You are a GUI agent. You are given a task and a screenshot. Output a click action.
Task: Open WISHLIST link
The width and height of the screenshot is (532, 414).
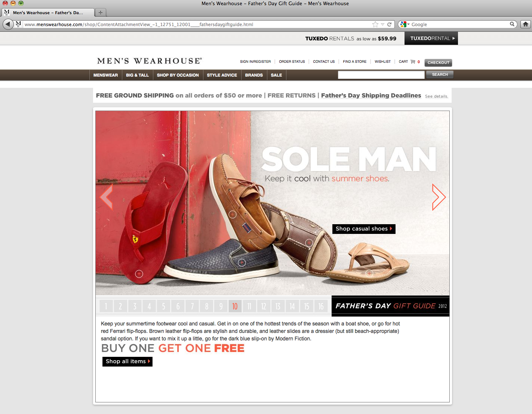(382, 62)
